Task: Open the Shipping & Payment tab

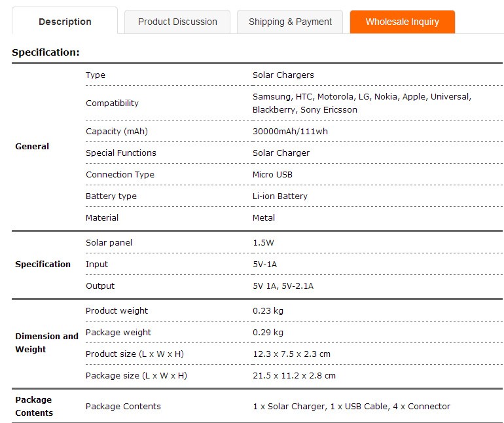Action: [x=290, y=22]
